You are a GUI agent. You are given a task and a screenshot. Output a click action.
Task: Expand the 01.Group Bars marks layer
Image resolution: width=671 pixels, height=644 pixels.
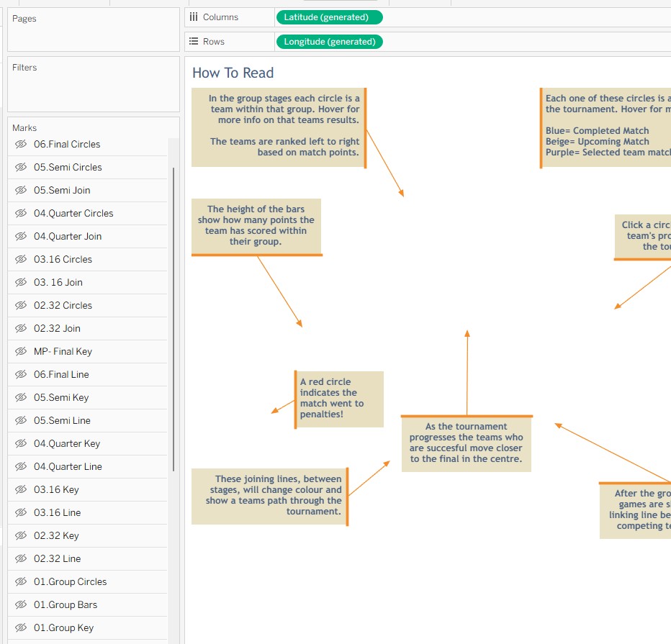coord(87,605)
